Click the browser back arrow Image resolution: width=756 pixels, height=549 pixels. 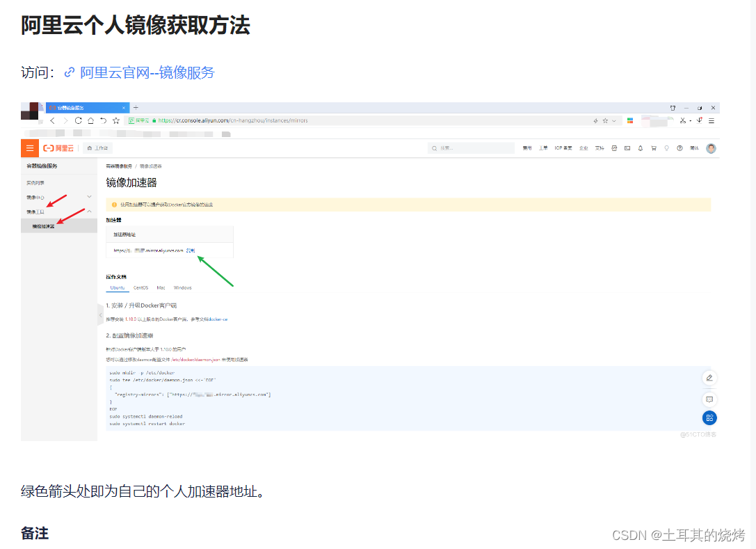coord(53,120)
